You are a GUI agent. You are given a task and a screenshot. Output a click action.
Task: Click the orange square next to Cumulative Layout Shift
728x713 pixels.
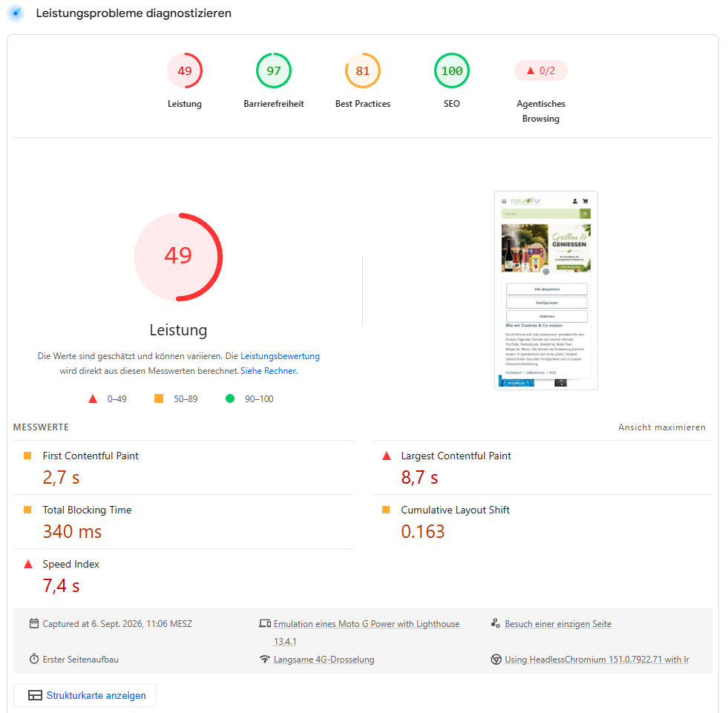[x=386, y=510]
